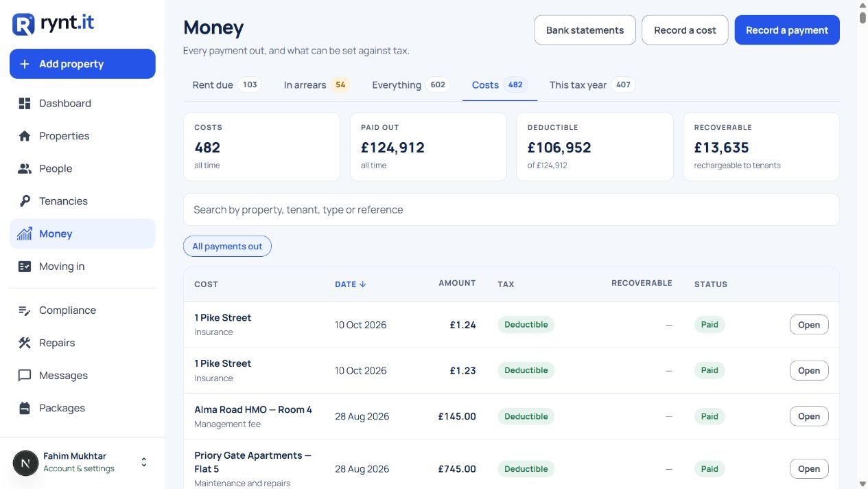Click the user avatar with letter N

[x=25, y=463]
